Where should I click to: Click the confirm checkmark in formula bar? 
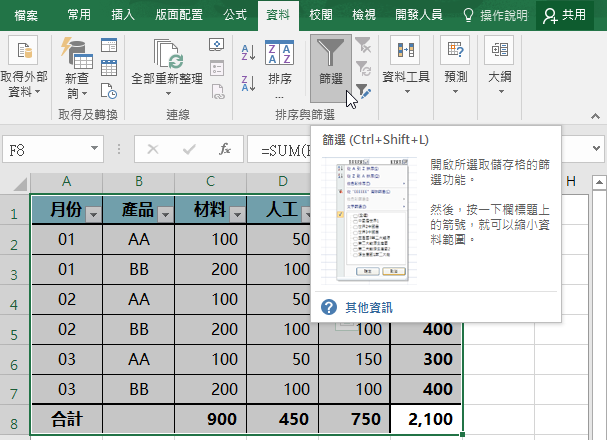coord(189,149)
